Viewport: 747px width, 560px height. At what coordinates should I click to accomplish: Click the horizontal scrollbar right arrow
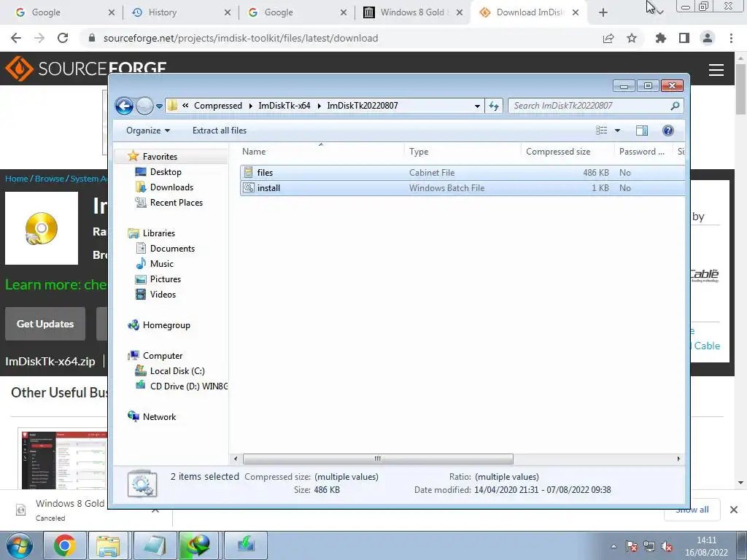pyautogui.click(x=678, y=459)
